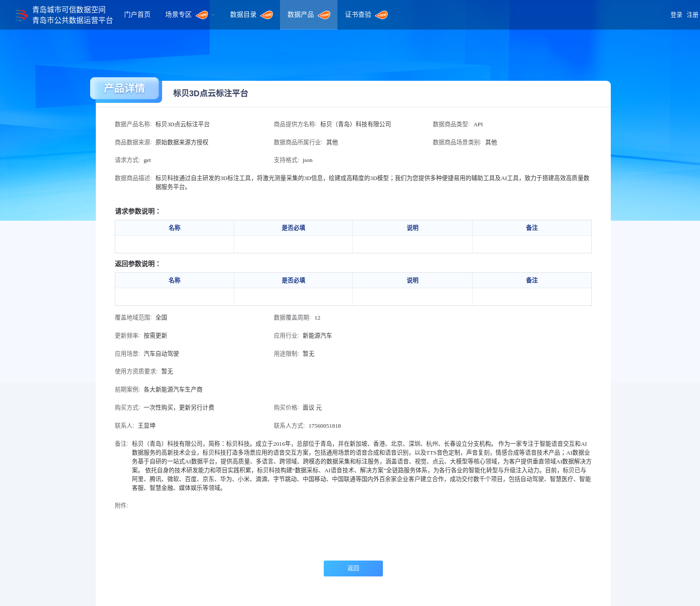The width and height of the screenshot is (700, 606).
Task: Click the 请求参数说明 section heading
Action: tap(138, 211)
